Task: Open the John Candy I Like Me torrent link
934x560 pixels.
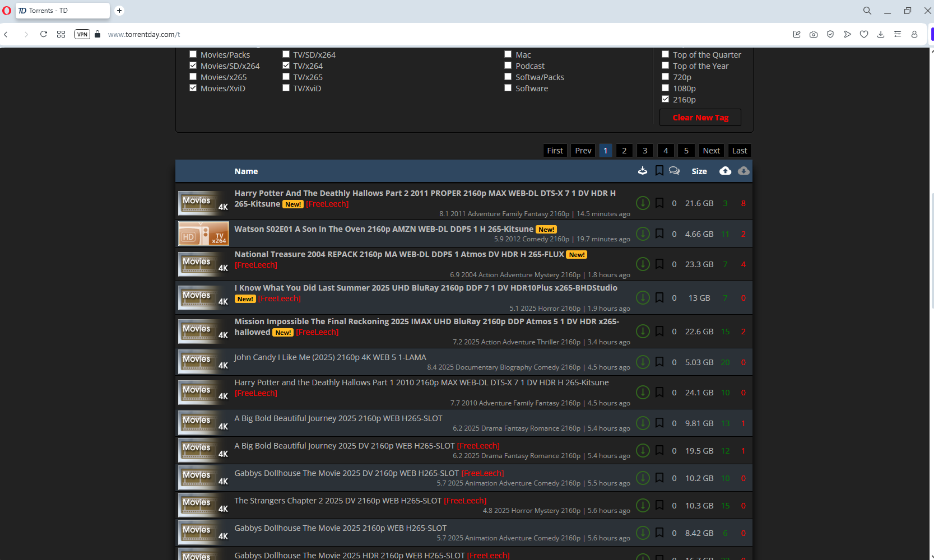Action: click(x=330, y=357)
